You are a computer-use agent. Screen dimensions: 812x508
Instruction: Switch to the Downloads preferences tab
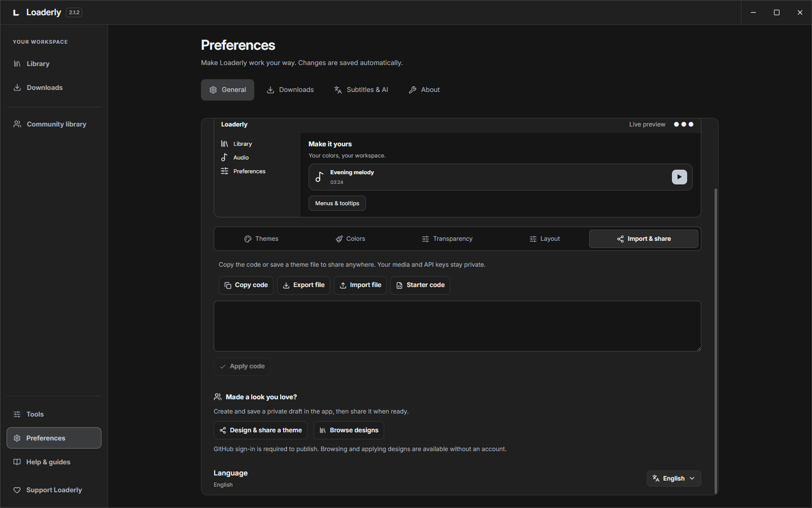pyautogui.click(x=290, y=90)
